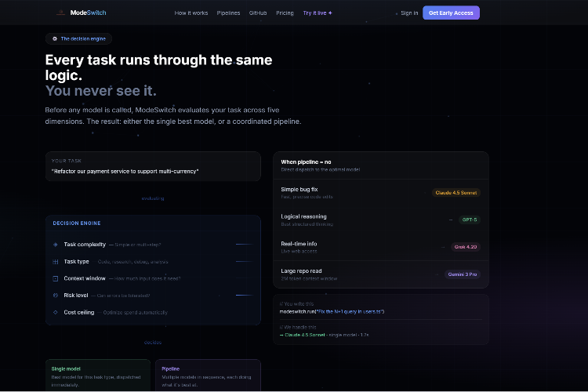This screenshot has width=588, height=392.
Task: Click the When pipeline = no heading
Action: (306, 162)
